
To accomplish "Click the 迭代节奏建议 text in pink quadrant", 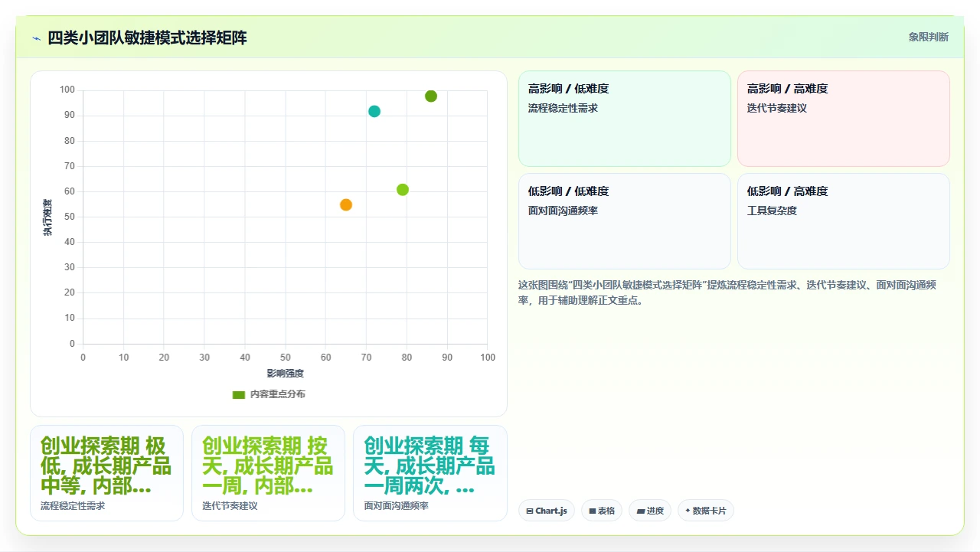I will point(777,109).
